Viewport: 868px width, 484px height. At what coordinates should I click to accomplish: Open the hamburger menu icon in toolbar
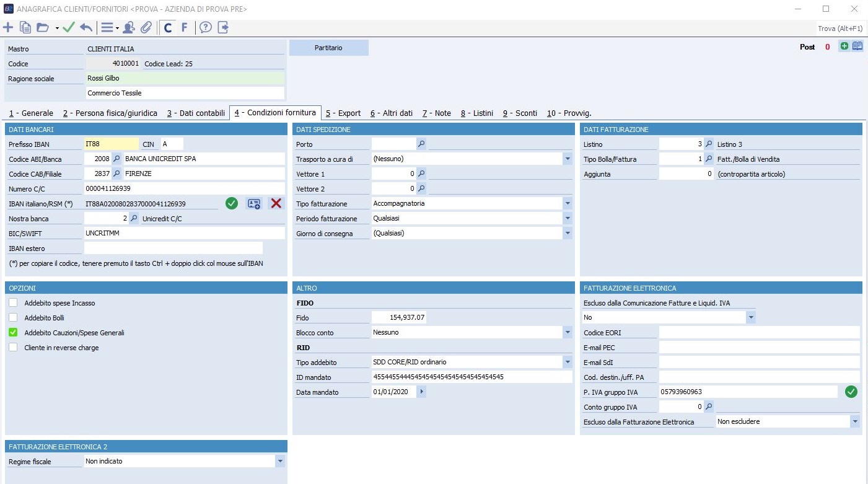[107, 27]
